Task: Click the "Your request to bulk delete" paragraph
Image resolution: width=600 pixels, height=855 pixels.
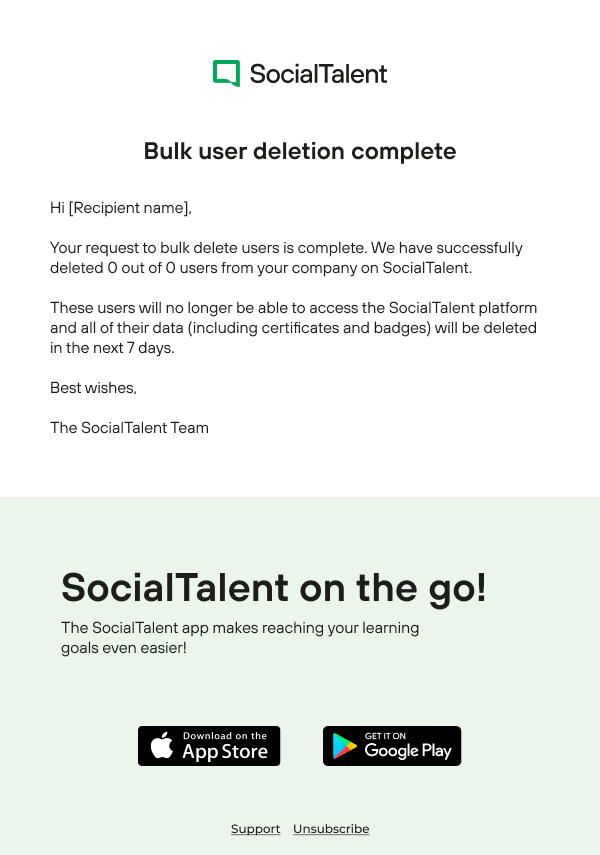Action: tap(286, 248)
